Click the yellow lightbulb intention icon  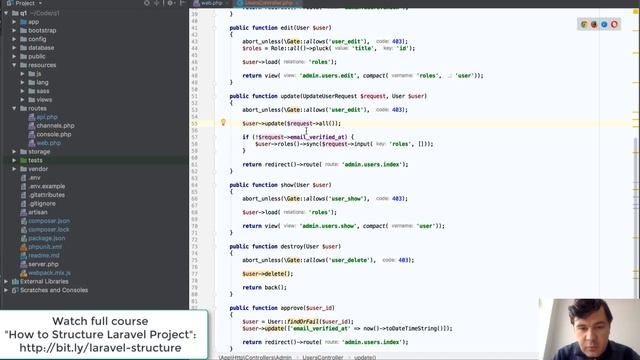point(223,122)
